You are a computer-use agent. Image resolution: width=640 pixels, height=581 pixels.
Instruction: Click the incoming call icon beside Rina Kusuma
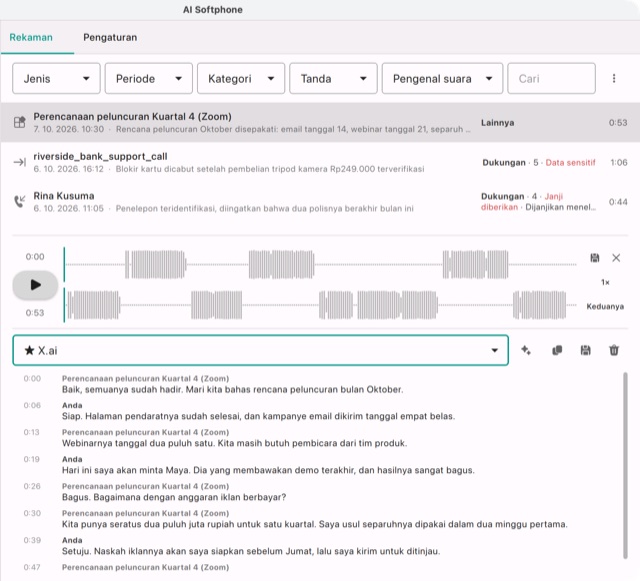point(20,201)
